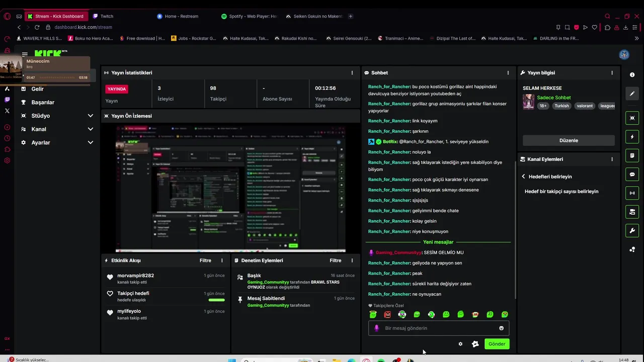This screenshot has width=644, height=362.
Task: Switch to Seiken Gakuin no Makent tab
Action: tap(313, 16)
